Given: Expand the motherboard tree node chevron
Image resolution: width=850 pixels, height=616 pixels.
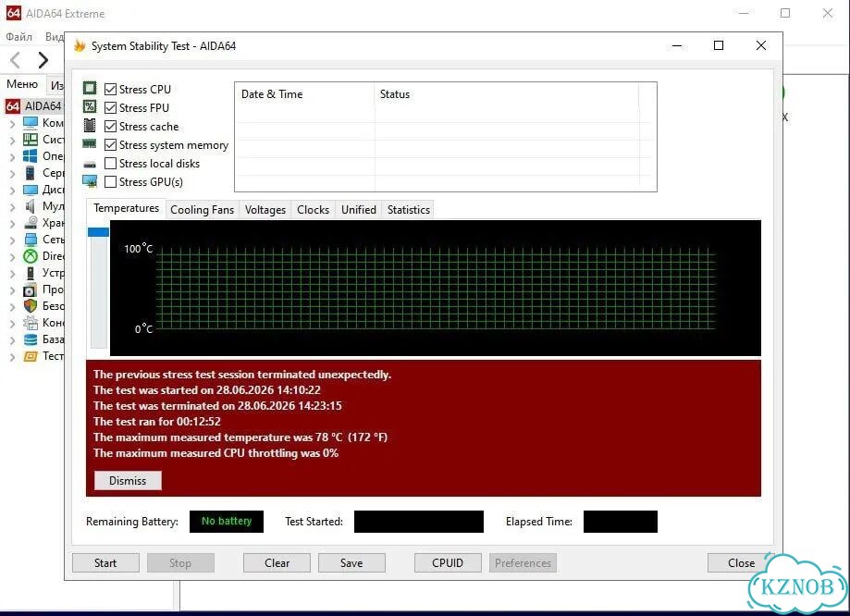Looking at the screenshot, I should pos(12,141).
